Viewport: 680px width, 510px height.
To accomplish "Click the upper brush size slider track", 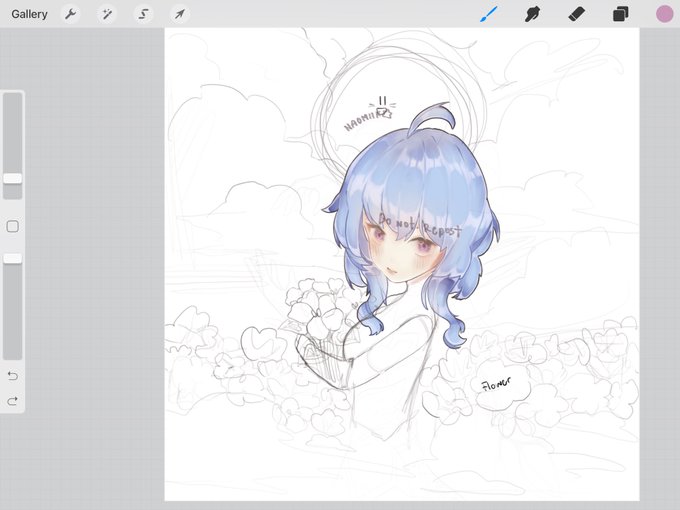I will (x=13, y=146).
